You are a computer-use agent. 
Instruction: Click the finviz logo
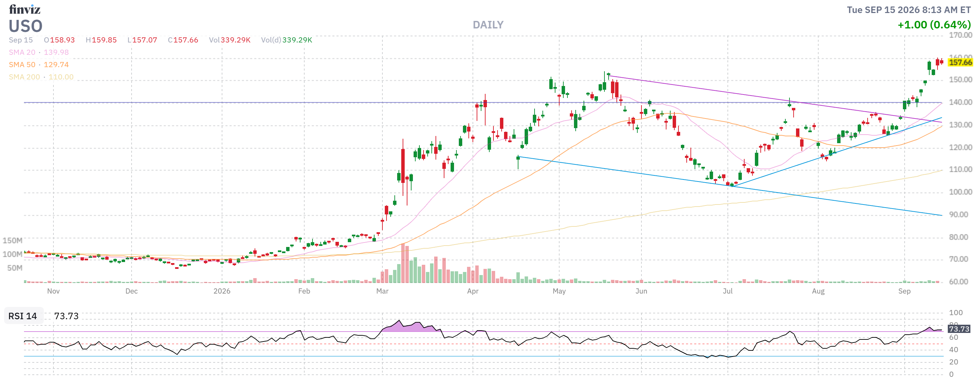(x=25, y=9)
